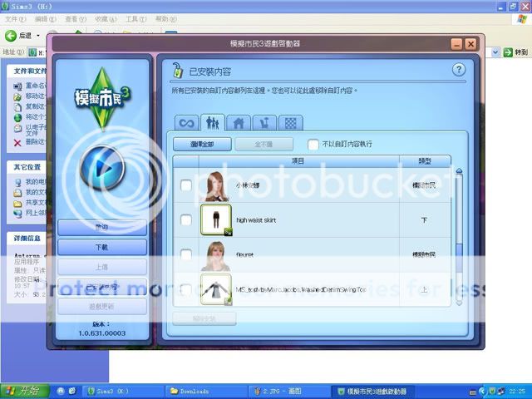The height and width of the screenshot is (399, 532).
Task: Click the list scrollbar down arrow
Action: coord(459,302)
